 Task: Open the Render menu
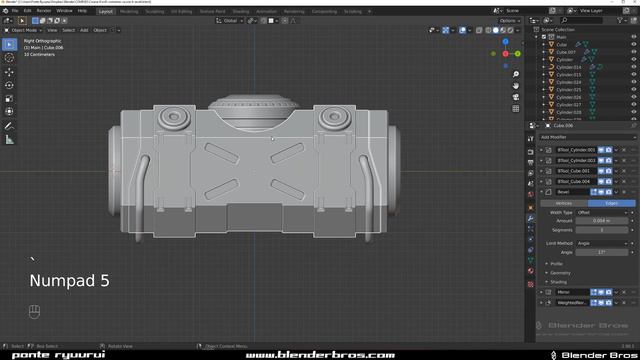tap(44, 11)
